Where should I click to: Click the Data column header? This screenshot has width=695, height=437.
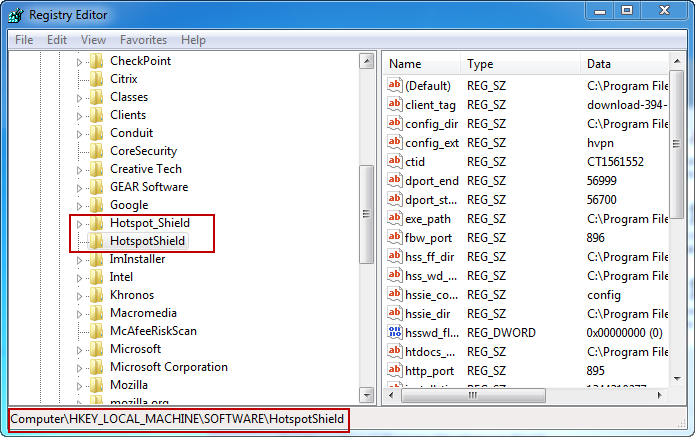(x=625, y=64)
